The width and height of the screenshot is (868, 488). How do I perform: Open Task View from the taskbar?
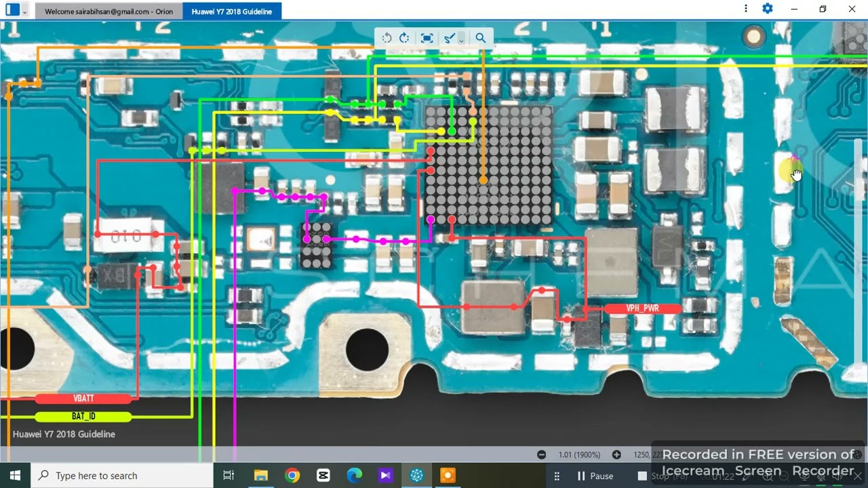click(229, 476)
